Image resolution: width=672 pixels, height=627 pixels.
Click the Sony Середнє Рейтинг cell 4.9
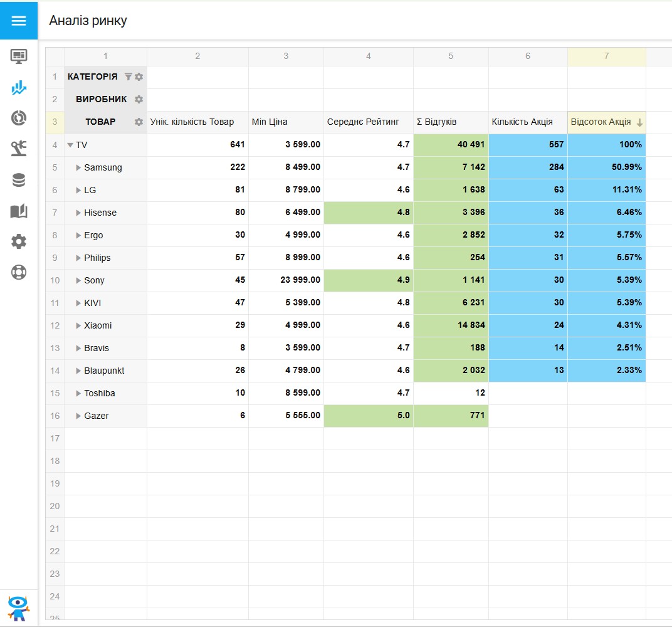(368, 280)
